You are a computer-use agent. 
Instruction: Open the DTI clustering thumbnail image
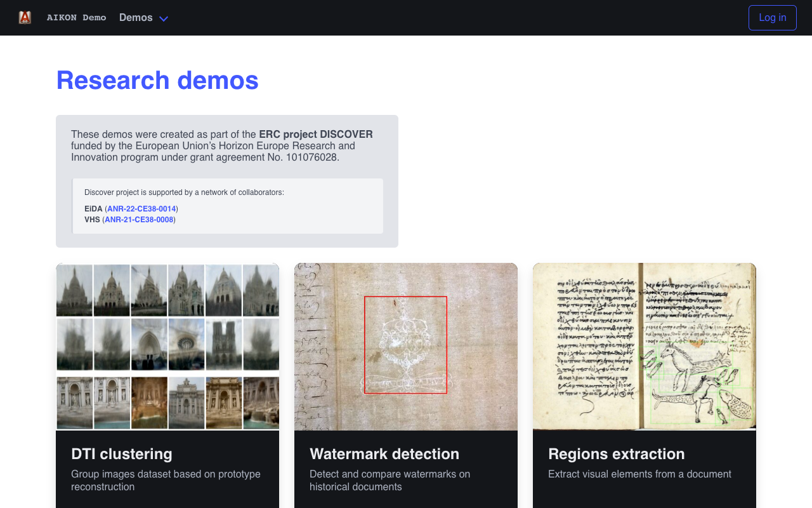click(167, 347)
